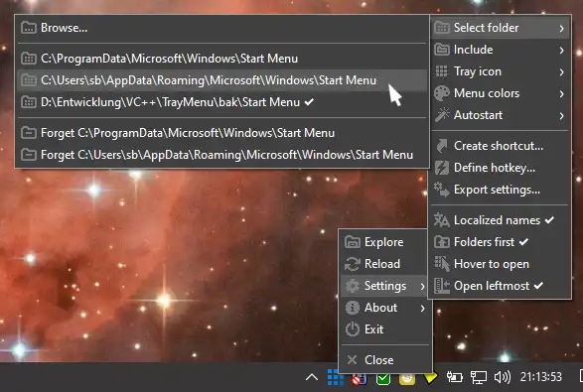Viewport: 583px width, 392px height.
Task: Choose Define hotkey... menu entry
Action: tap(500, 168)
